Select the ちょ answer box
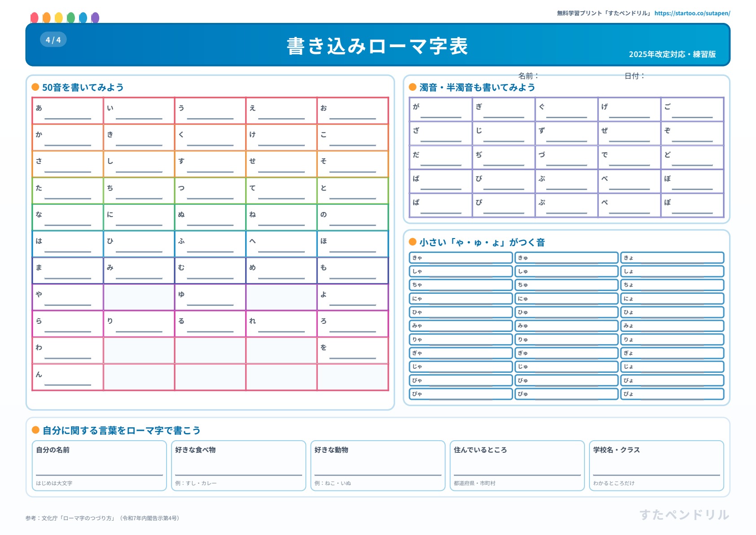The width and height of the screenshot is (756, 535). pos(672,285)
